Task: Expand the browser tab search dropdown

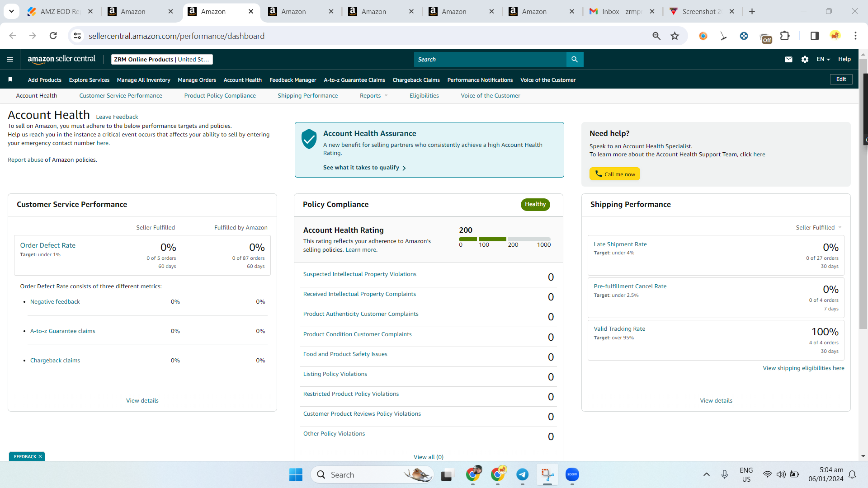Action: point(11,11)
